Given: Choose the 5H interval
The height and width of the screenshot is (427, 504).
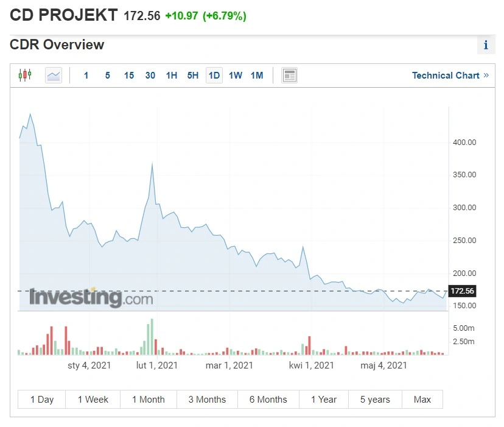Looking at the screenshot, I should pos(193,76).
